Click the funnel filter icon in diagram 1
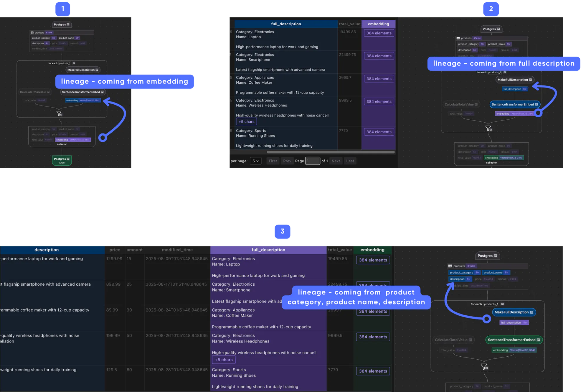The width and height of the screenshot is (586, 392). click(59, 113)
